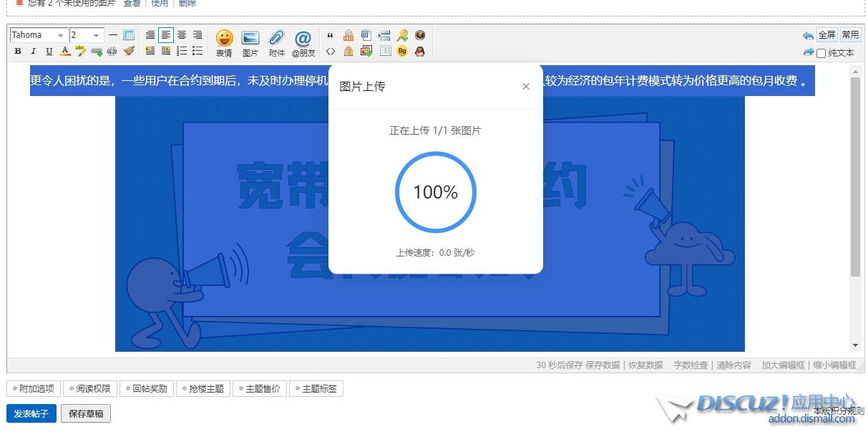Open the 主题售价 tab
This screenshot has width=868, height=437.
click(x=259, y=389)
